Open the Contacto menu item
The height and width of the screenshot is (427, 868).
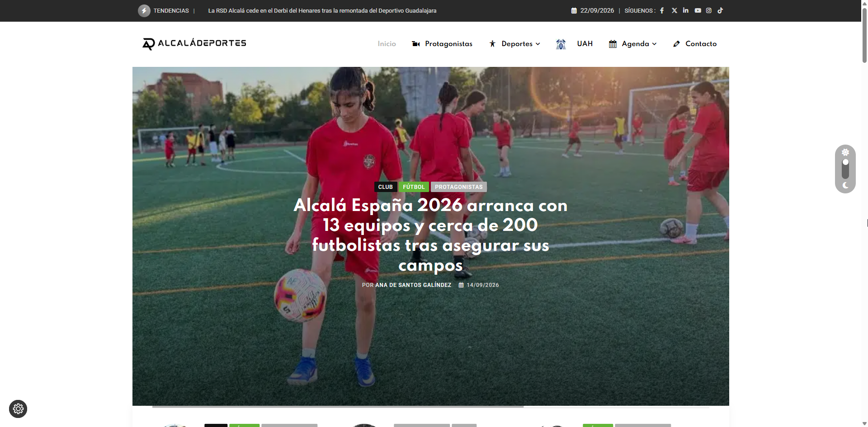click(701, 44)
